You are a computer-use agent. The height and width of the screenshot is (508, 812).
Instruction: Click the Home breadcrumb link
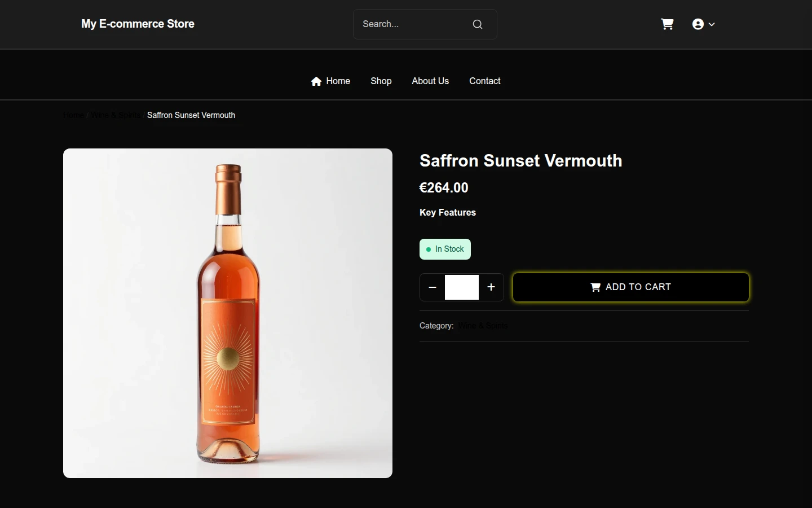[73, 115]
